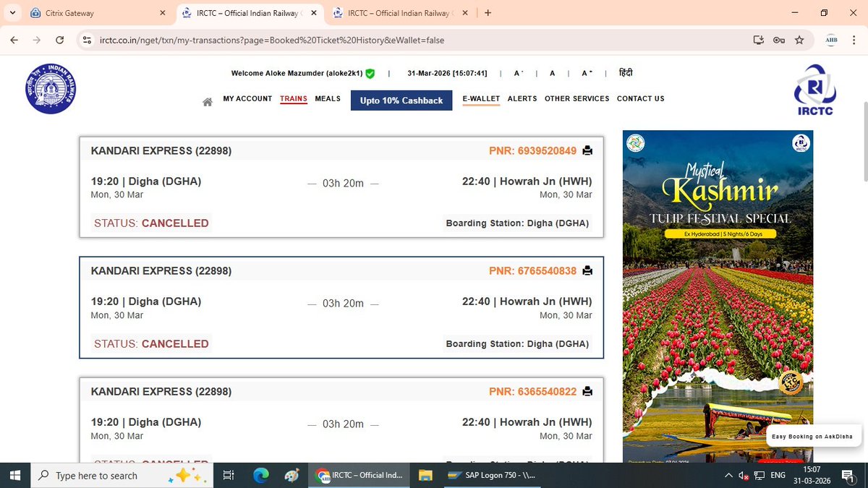Open the tab search dropdown arrow
This screenshot has height=488, width=868.
click(x=12, y=13)
